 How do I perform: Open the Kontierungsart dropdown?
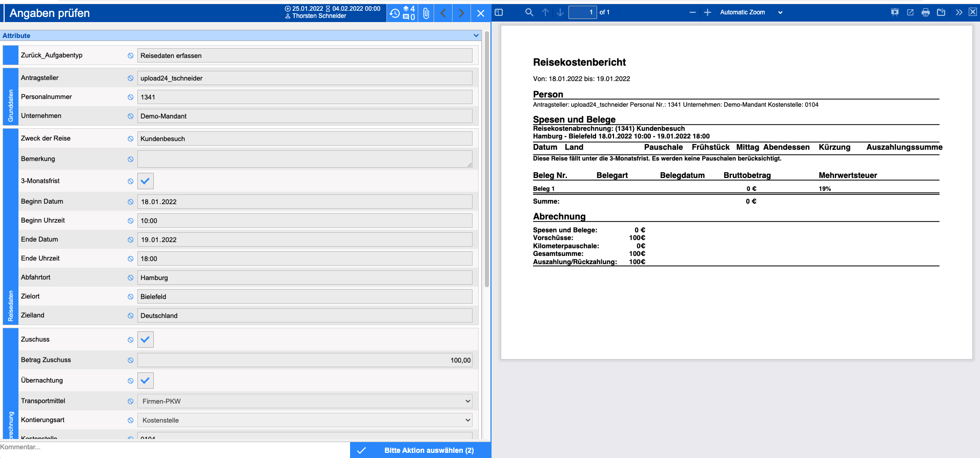coord(305,420)
